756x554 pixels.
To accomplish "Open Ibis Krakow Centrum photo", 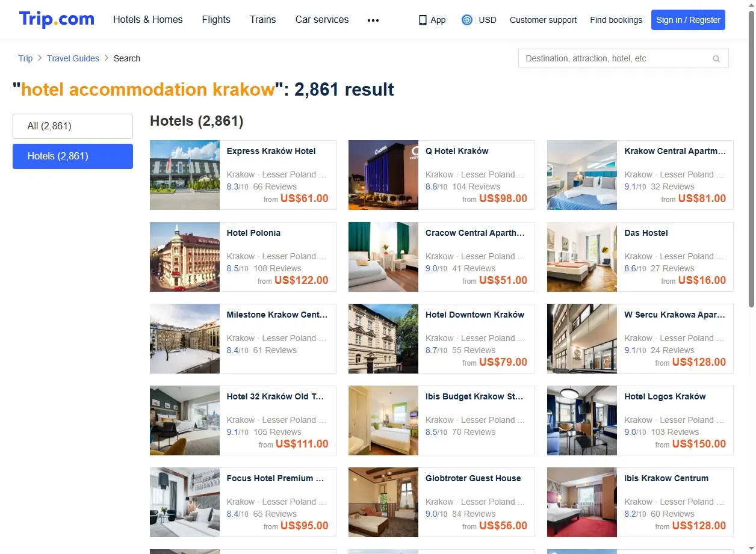I will point(582,502).
